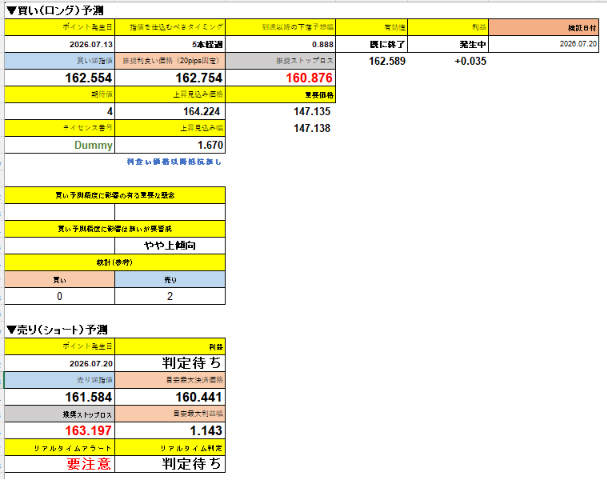607x480 pixels.
Task: Click the '統計(参考)' header cell
Action: (115, 262)
